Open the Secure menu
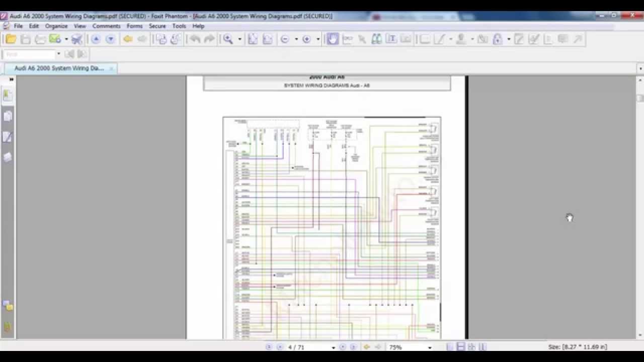The image size is (644, 362). pos(157,26)
